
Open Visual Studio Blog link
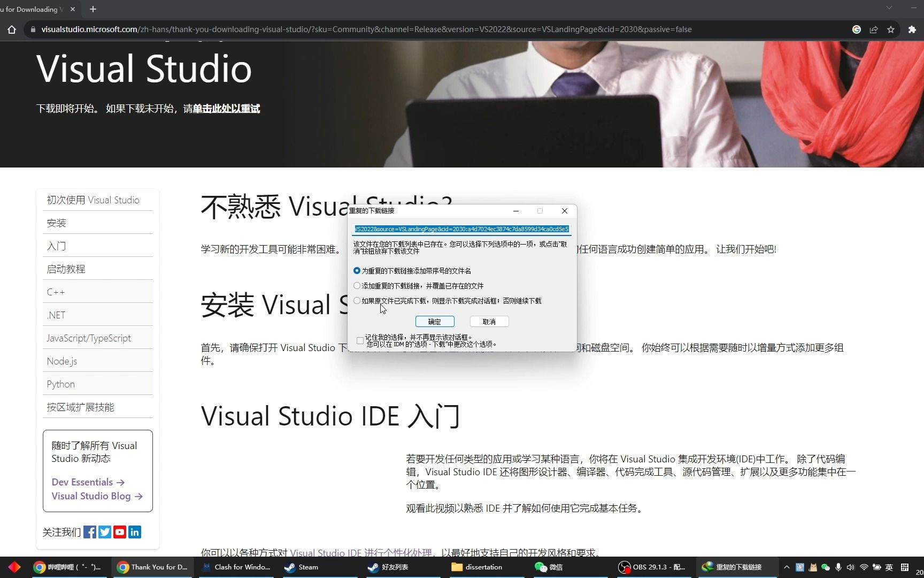click(x=97, y=496)
